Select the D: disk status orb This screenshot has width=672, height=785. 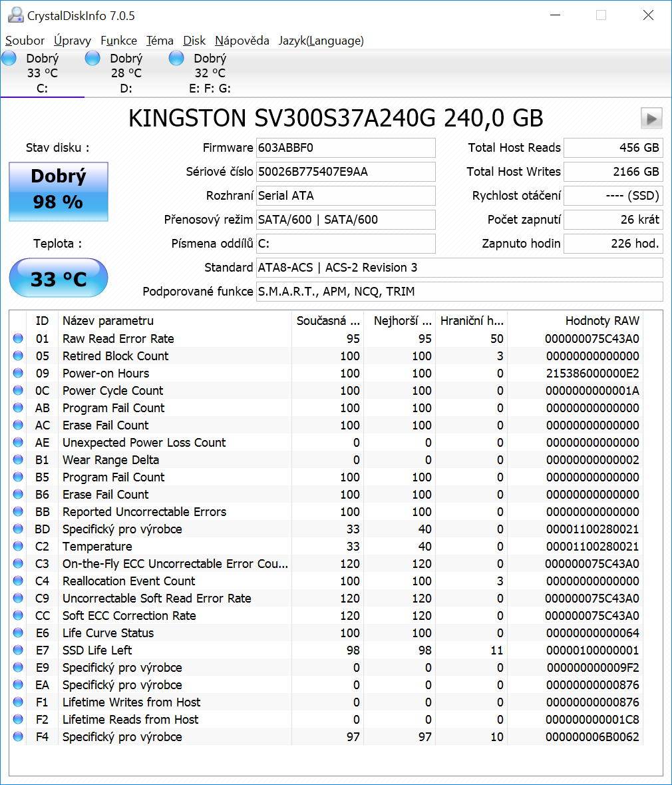pyautogui.click(x=92, y=59)
